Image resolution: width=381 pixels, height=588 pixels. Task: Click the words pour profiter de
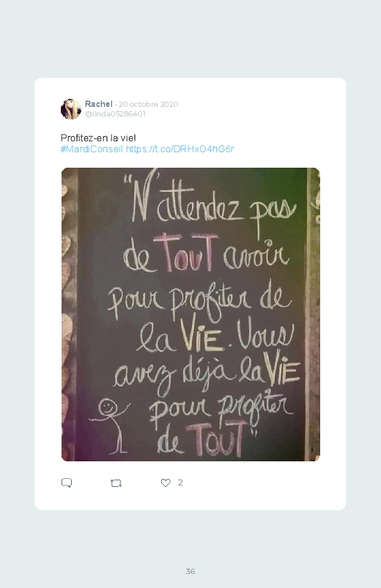pos(199,302)
